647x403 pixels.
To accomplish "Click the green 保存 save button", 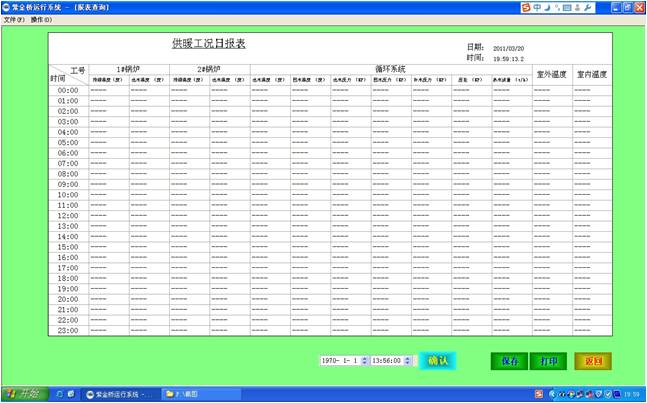I will point(509,360).
